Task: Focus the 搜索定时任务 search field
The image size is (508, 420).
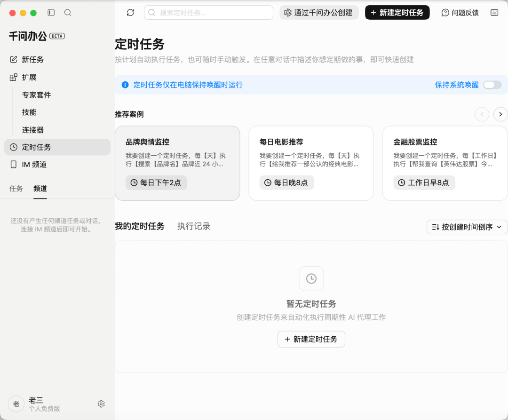Action: tap(209, 13)
